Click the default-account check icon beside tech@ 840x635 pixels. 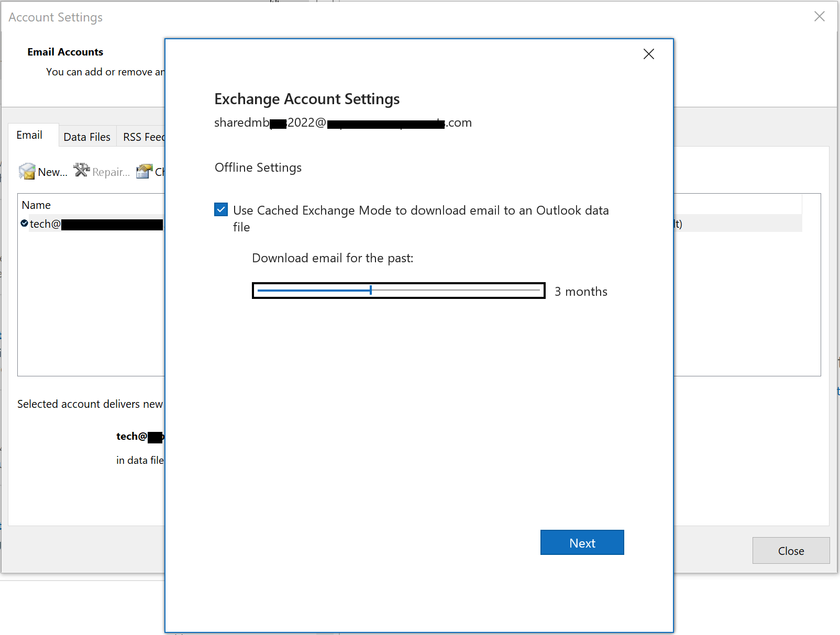pyautogui.click(x=24, y=224)
